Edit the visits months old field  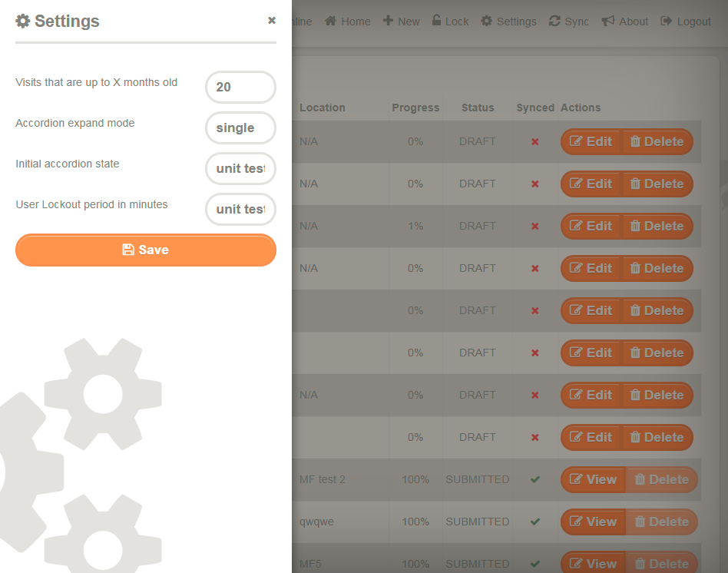tap(240, 87)
